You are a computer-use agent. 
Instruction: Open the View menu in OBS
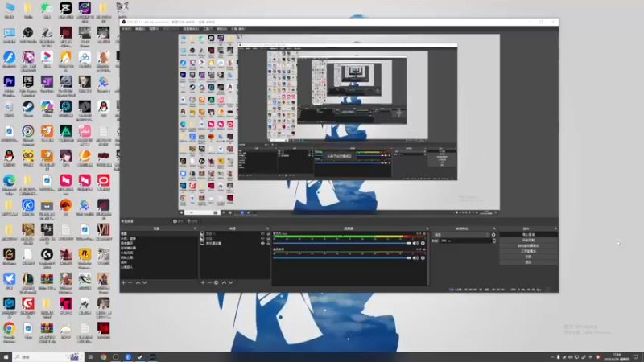click(x=154, y=29)
